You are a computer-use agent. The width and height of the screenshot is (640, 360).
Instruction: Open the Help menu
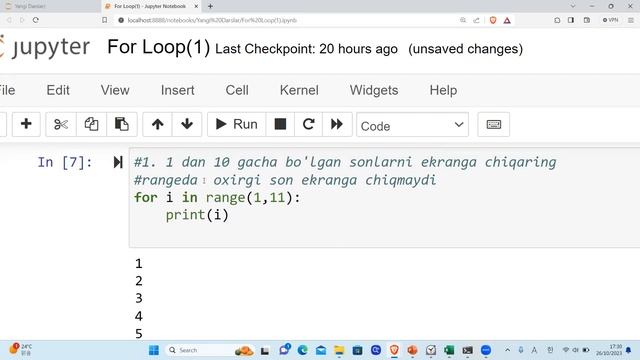(x=443, y=90)
